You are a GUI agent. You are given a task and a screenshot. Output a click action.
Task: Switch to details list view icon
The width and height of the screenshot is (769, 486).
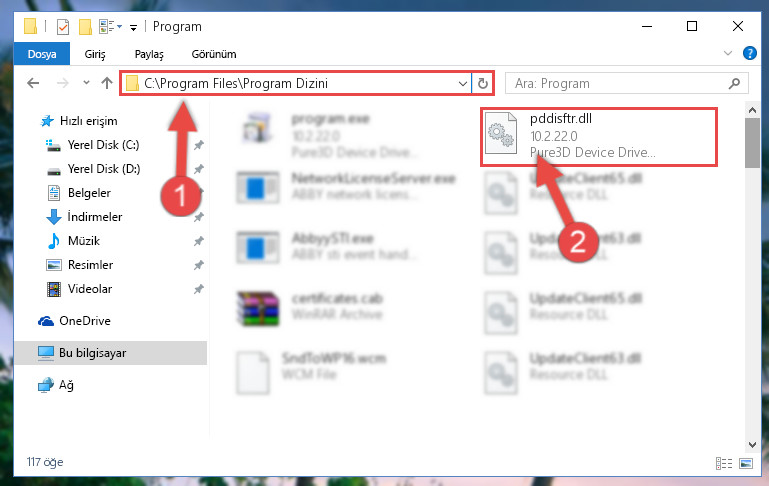click(724, 463)
